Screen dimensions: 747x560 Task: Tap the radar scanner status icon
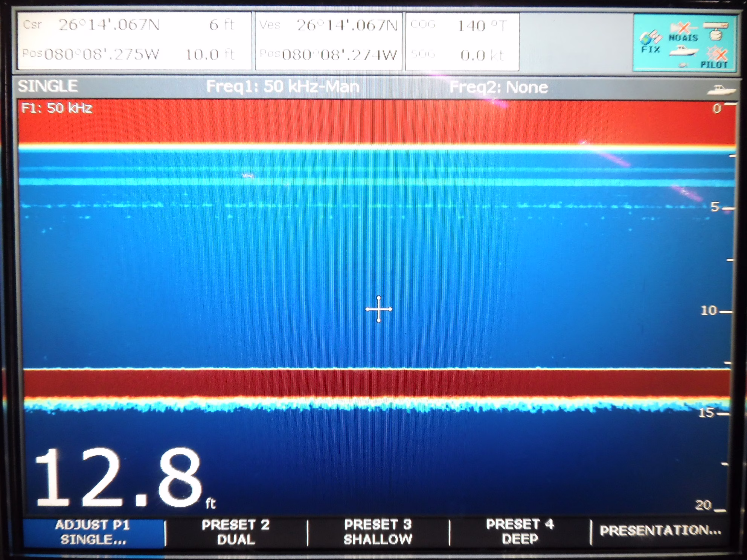click(715, 31)
